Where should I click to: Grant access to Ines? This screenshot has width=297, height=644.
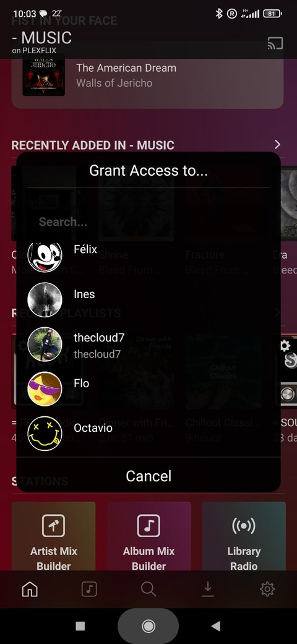click(148, 294)
